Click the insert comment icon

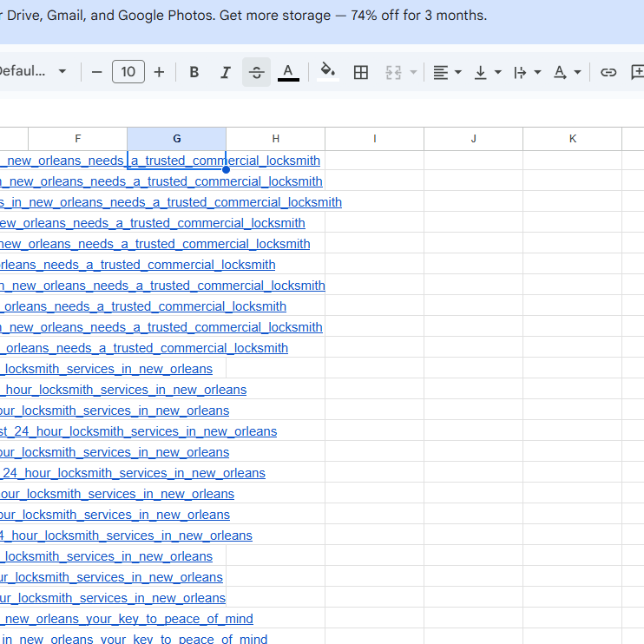tap(636, 72)
